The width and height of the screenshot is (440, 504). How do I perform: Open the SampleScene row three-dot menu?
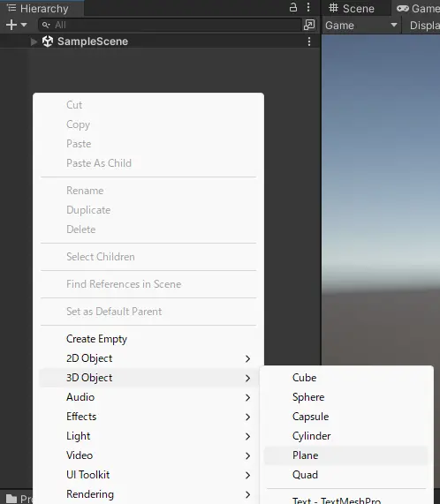coord(308,41)
